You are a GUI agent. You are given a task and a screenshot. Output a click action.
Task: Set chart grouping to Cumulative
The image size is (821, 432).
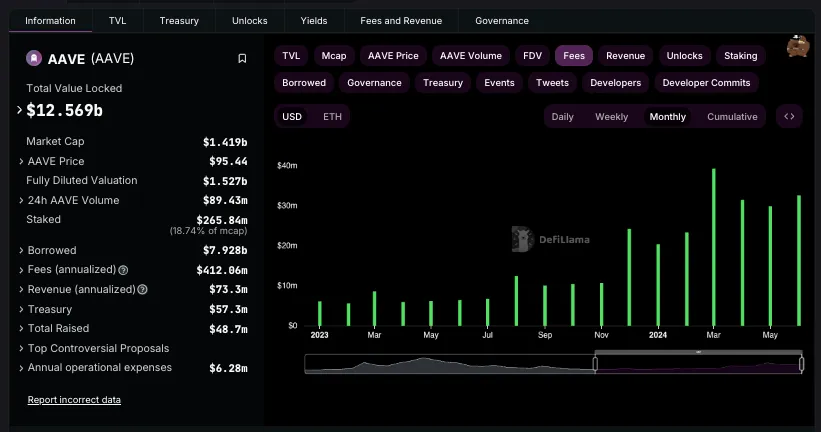click(732, 117)
